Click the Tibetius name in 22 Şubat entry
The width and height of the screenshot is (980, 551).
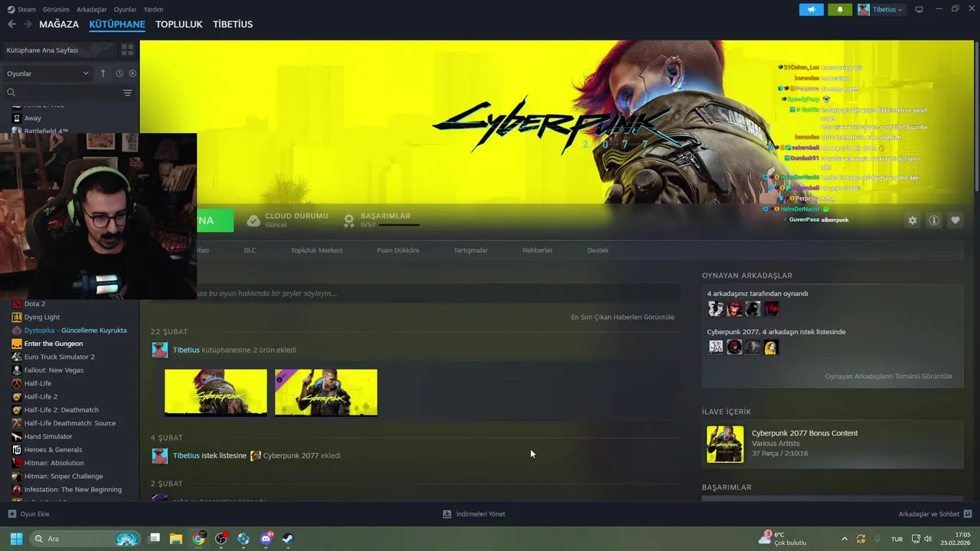[x=186, y=350]
